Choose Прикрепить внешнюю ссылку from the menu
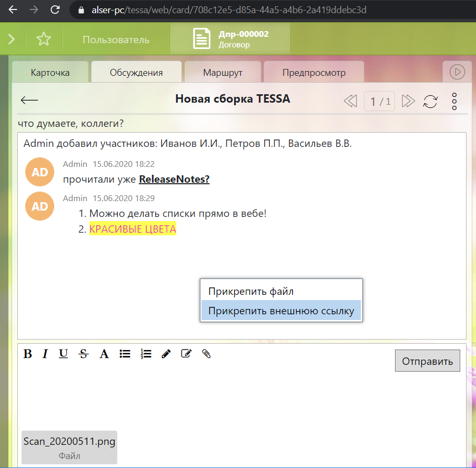The image size is (476, 468). coord(281,311)
